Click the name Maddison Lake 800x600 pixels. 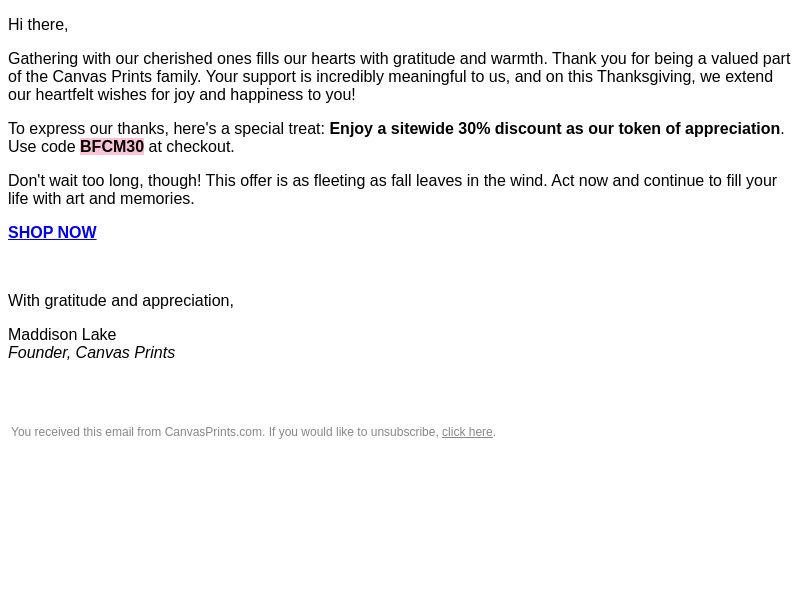point(62,335)
